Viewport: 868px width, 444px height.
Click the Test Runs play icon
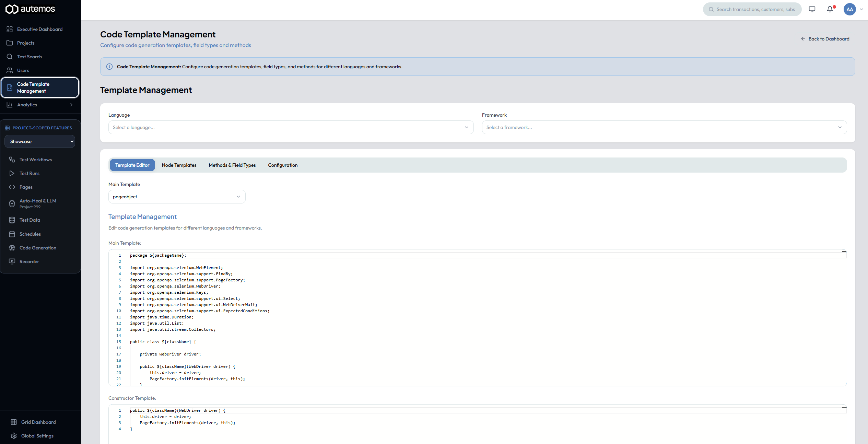click(x=12, y=173)
